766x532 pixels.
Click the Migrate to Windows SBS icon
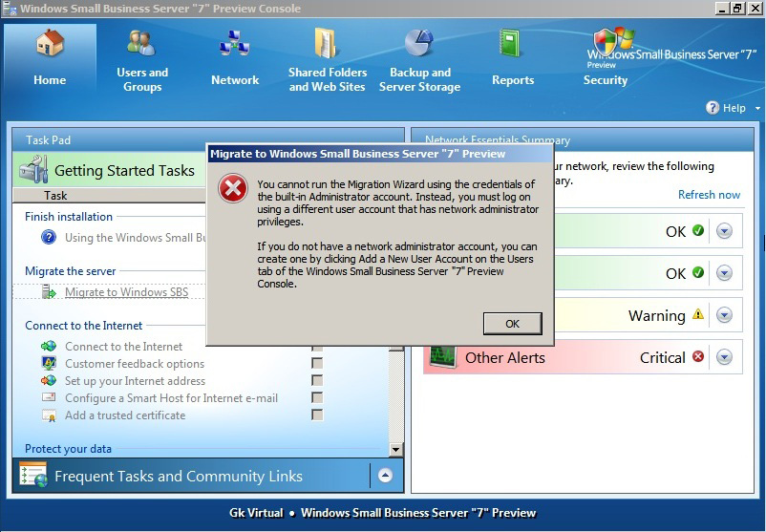tap(49, 292)
